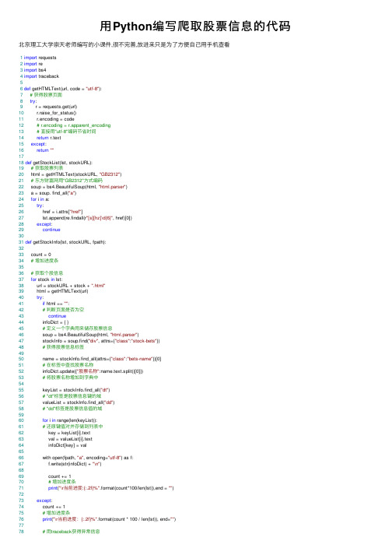Click the line 'if html == "":'
The height and width of the screenshot is (555, 392).
point(56,304)
